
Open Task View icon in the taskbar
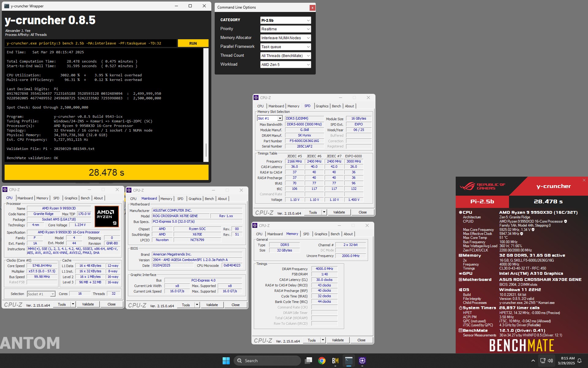pos(308,361)
